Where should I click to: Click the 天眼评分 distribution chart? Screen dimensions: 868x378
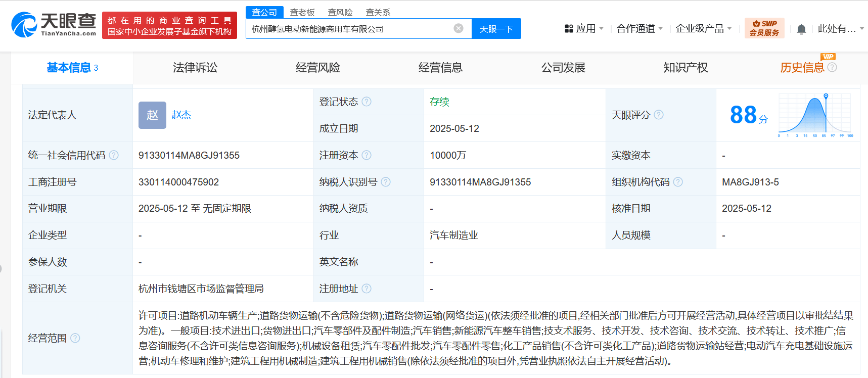point(815,115)
